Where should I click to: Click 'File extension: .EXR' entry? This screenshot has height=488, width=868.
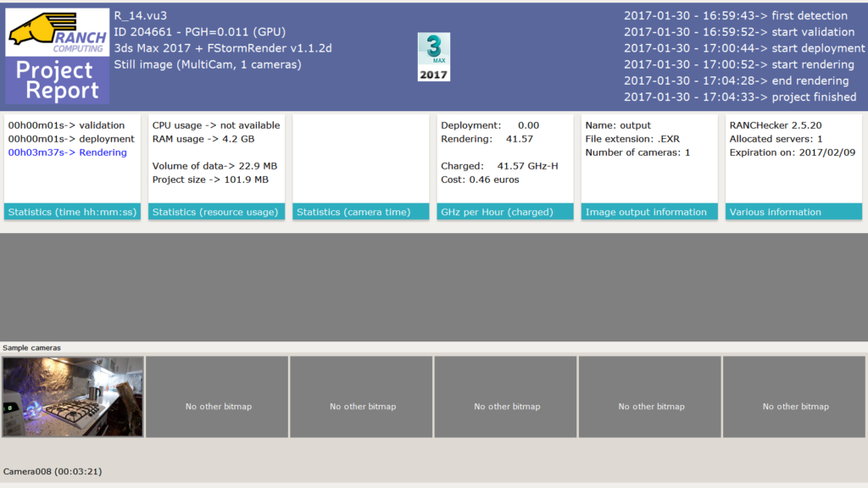tap(632, 139)
